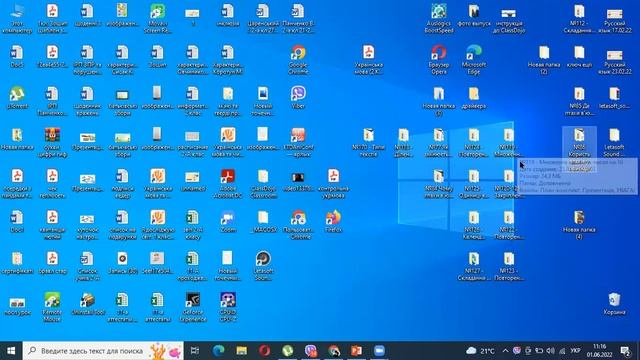Viewport: 640px width, 360px height.
Task: Open Chrome from the taskbar
Action: [x=333, y=351]
